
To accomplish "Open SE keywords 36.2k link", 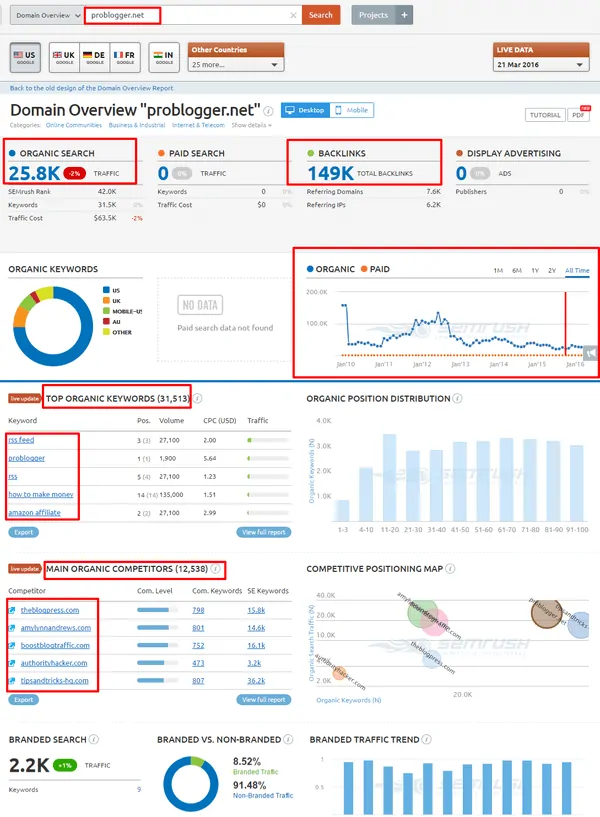I will coord(256,680).
